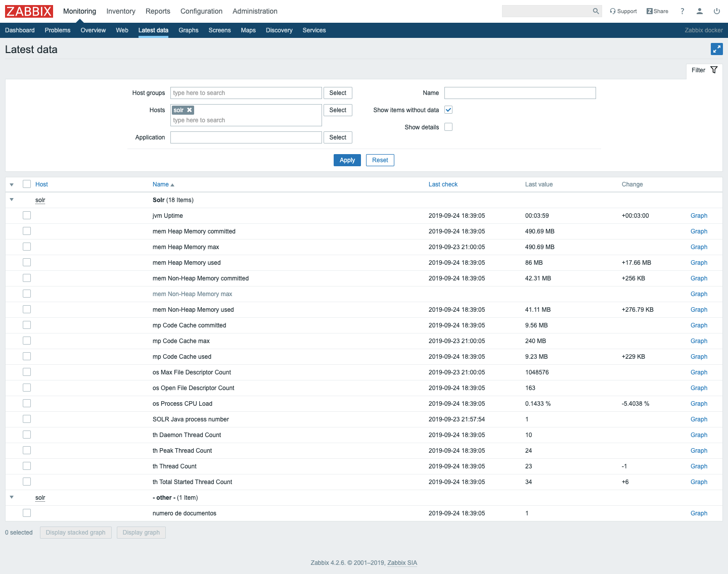Click the Latest data submenu tab
Screen dimensions: 728x574
click(x=153, y=30)
